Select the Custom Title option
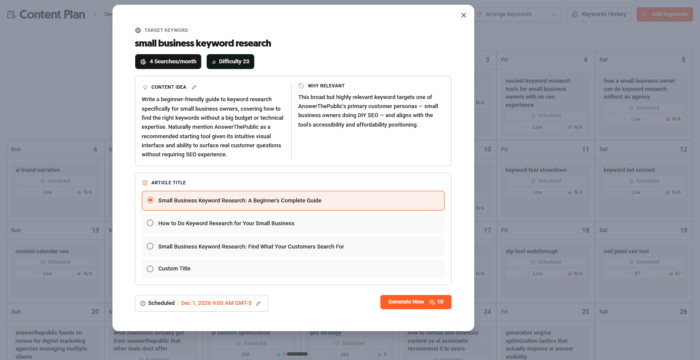 pos(293,269)
